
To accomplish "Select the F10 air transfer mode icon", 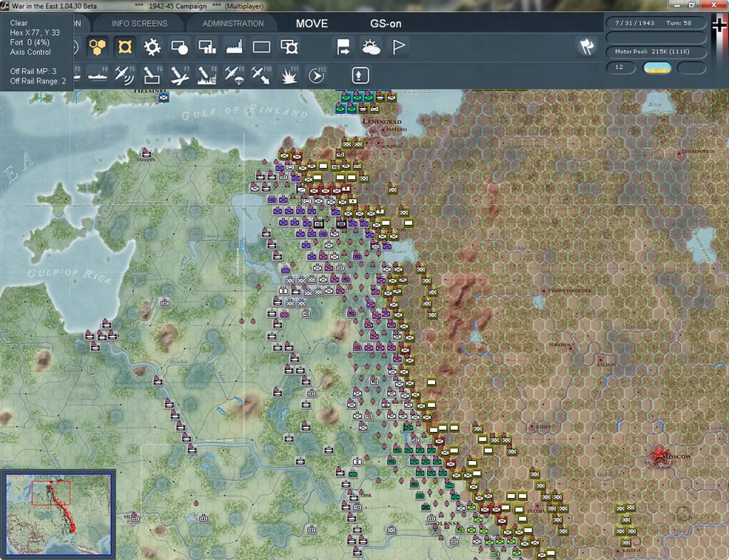I will [x=261, y=75].
